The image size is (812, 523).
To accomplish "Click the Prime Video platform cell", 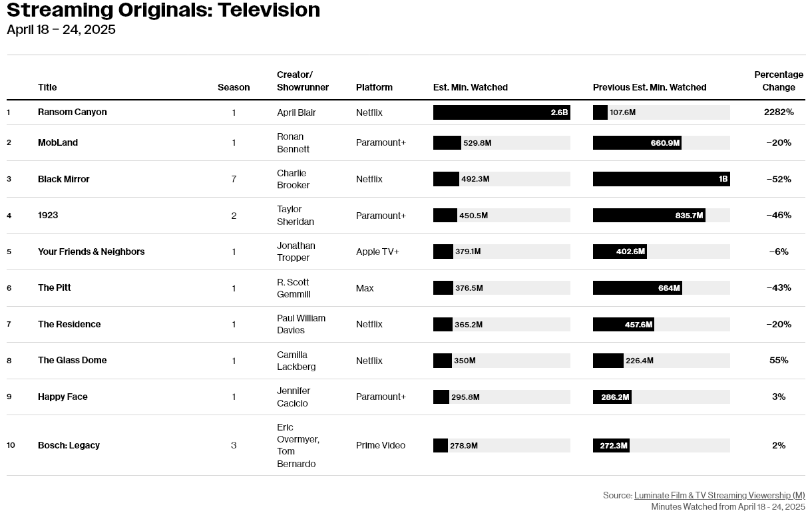I will tap(381, 445).
